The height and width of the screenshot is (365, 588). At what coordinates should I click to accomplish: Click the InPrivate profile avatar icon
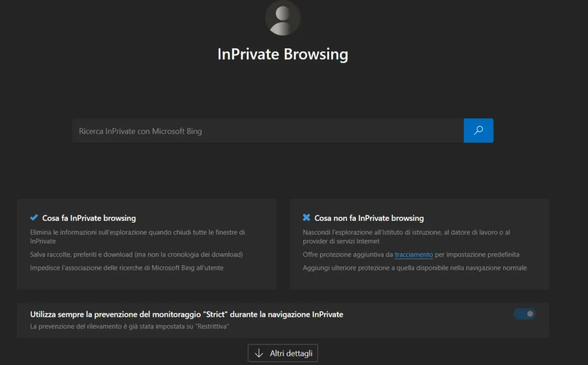tap(283, 18)
